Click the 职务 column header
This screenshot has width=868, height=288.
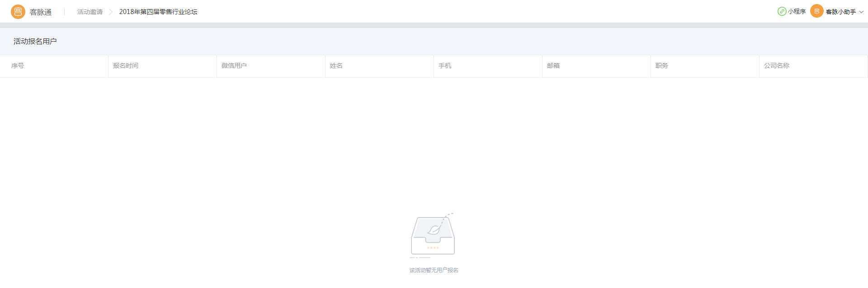662,66
